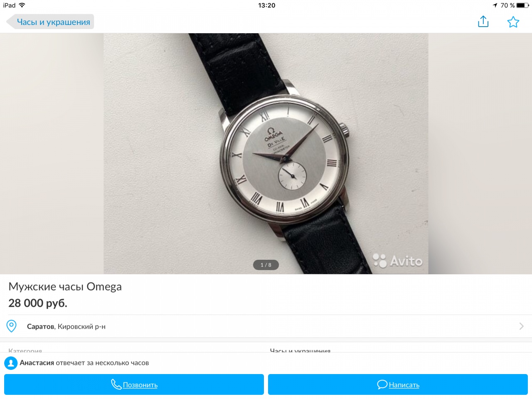Tap the Категория row label
Image resolution: width=532 pixels, height=399 pixels.
pyautogui.click(x=25, y=350)
